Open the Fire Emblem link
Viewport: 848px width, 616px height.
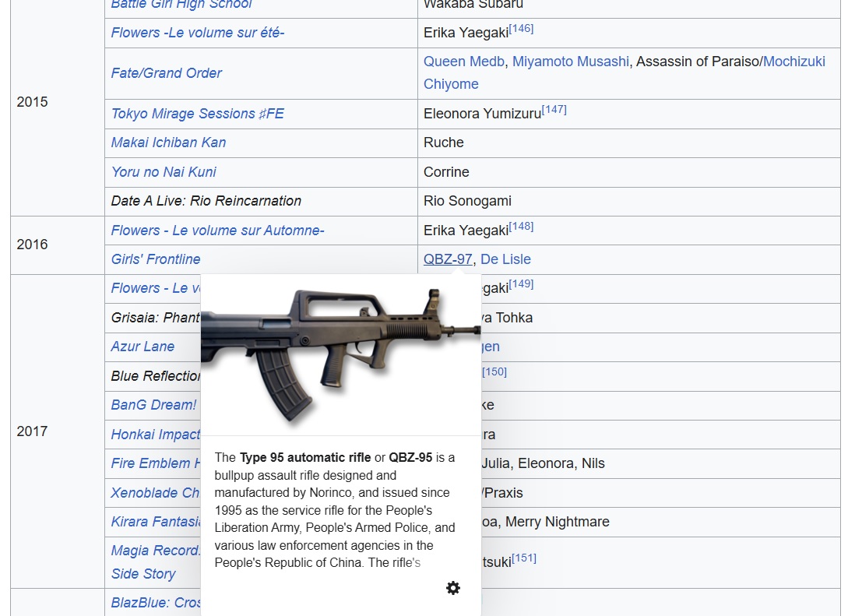[156, 463]
